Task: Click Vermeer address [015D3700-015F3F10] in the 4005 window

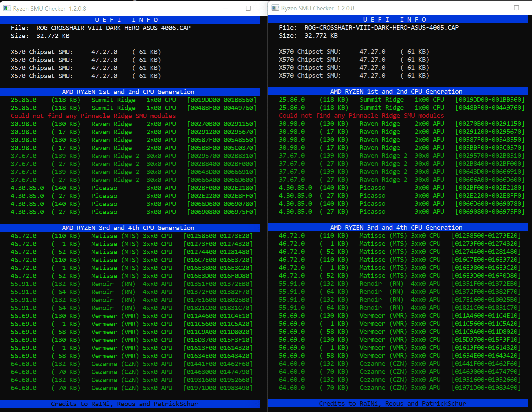Action: pos(486,340)
